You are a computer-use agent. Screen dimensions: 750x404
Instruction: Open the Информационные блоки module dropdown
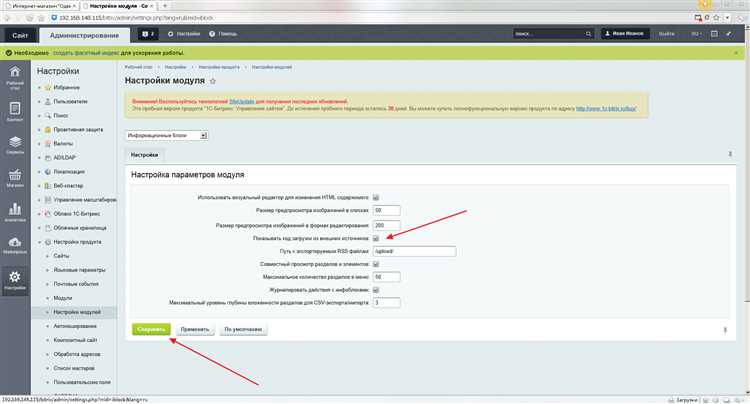pos(166,136)
